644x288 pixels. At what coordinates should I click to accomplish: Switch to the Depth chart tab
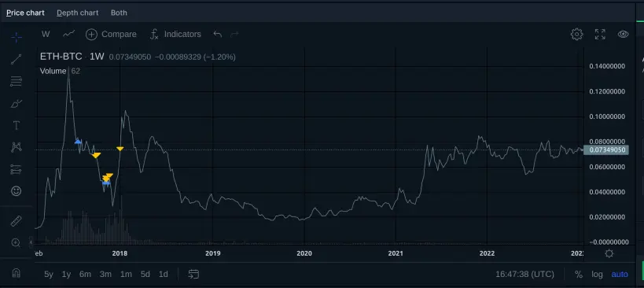[78, 13]
